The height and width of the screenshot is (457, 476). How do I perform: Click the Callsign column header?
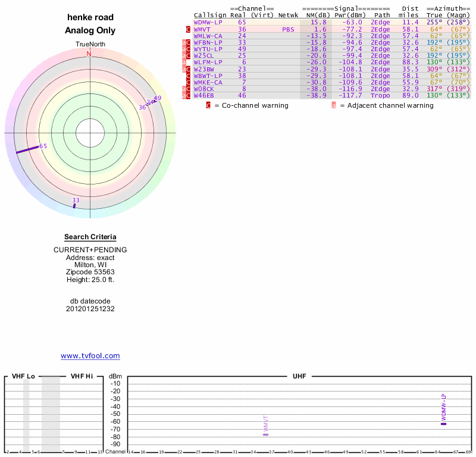210,15
